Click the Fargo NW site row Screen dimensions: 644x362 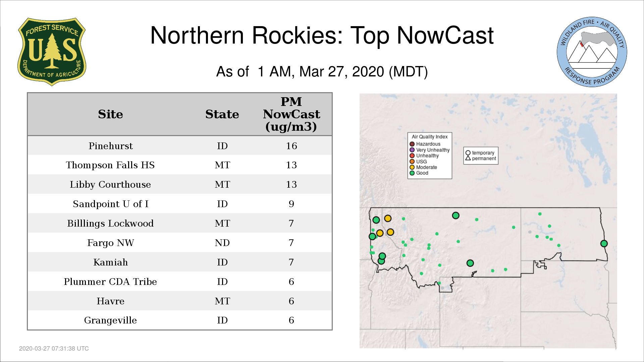coord(110,243)
